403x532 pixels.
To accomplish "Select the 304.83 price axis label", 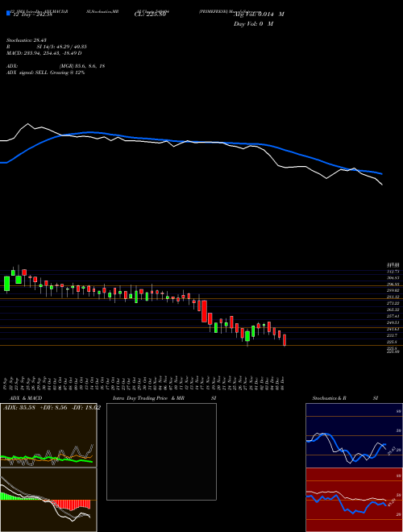I will point(393,278).
